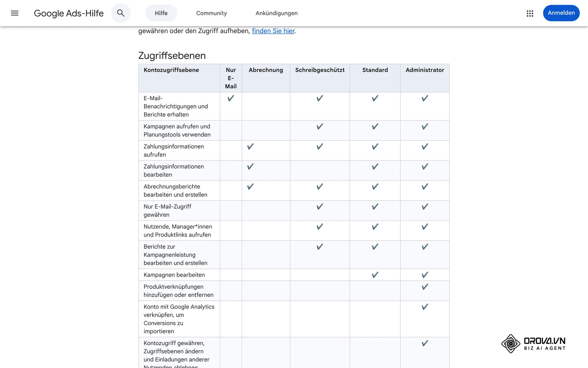588x368 pixels.
Task: Open the main hamburger menu
Action: click(x=15, y=13)
